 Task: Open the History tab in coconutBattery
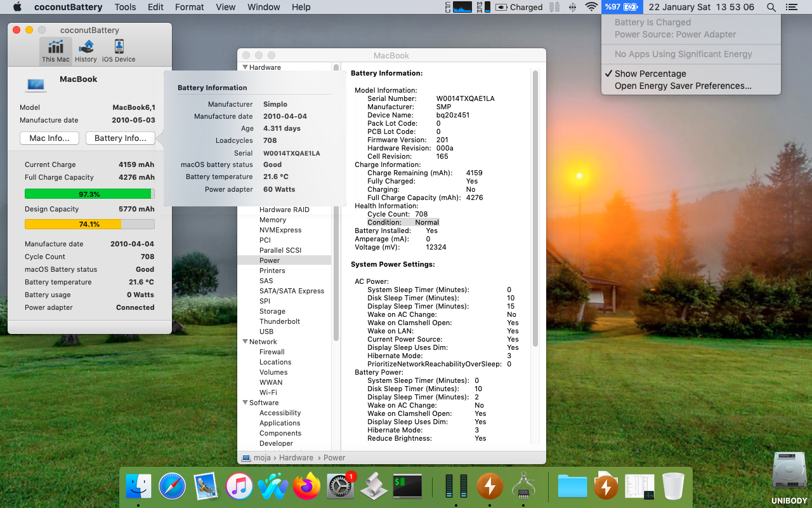pos(86,51)
